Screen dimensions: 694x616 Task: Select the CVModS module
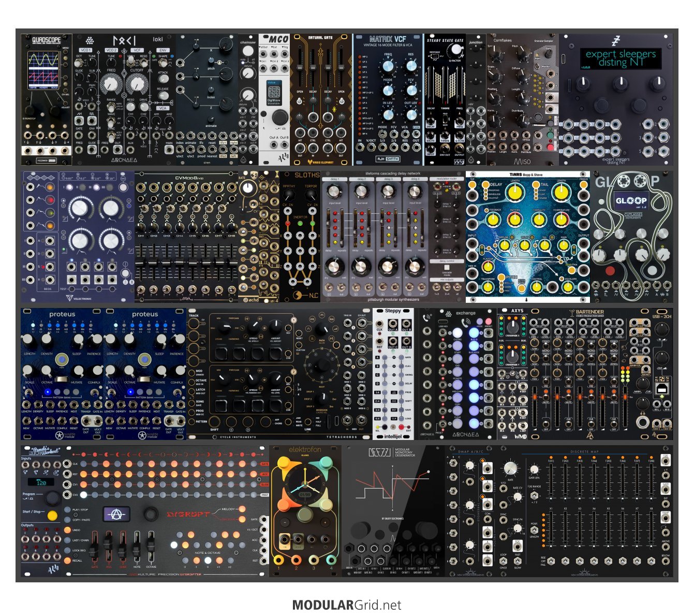point(186,237)
